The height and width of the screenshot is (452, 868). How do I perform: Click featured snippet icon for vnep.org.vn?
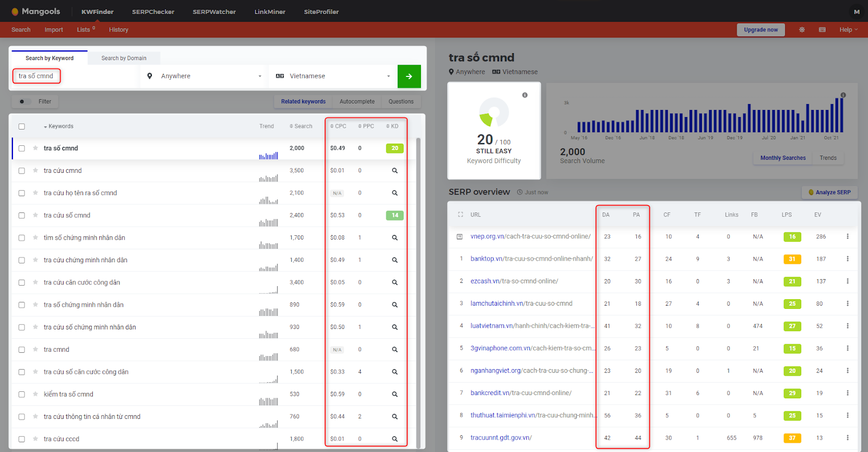(x=459, y=236)
